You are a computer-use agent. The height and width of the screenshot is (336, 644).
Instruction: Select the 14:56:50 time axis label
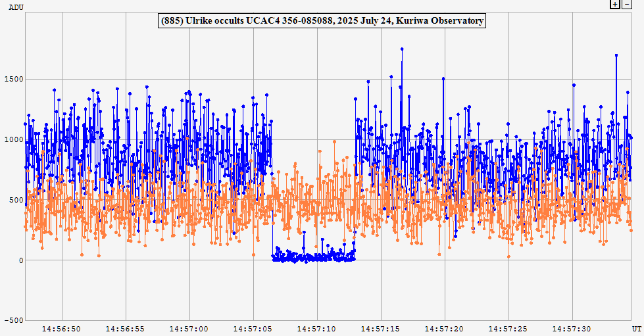click(x=61, y=328)
